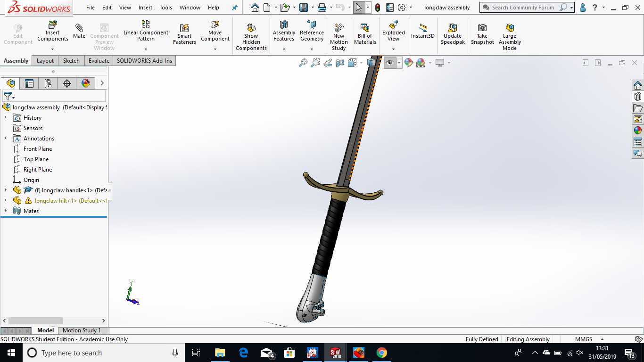Open Microsoft Edge from the taskbar

click(243, 353)
